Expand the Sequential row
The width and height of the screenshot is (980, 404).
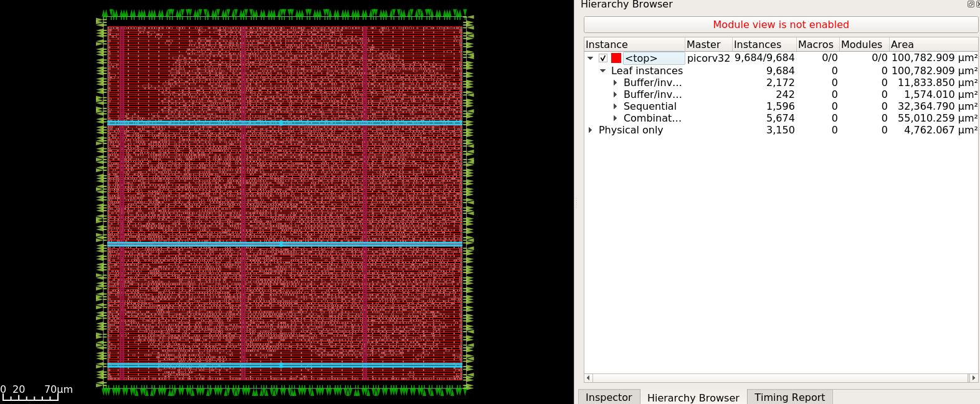click(x=615, y=107)
